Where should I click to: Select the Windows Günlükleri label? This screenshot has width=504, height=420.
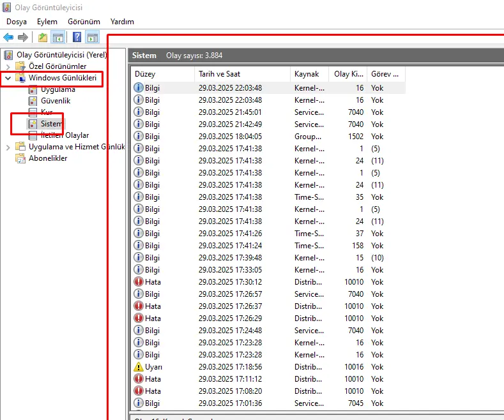pyautogui.click(x=63, y=78)
